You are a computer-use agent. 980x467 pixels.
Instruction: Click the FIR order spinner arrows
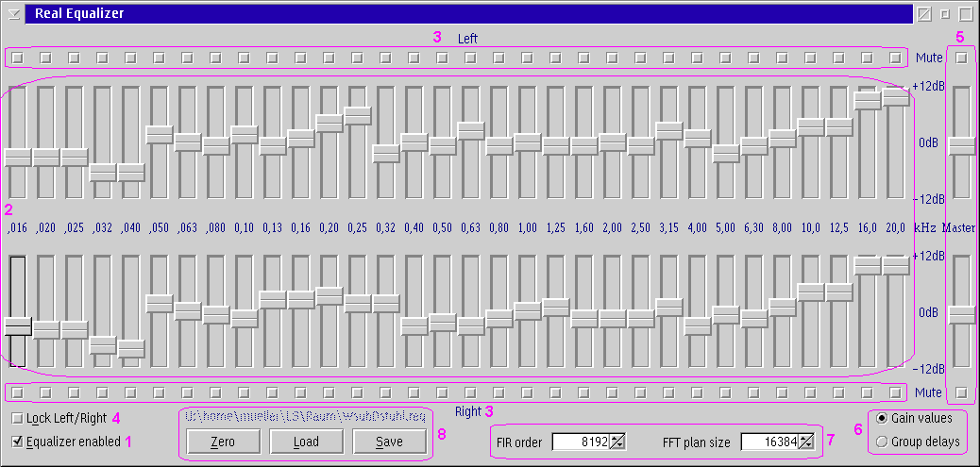[617, 442]
